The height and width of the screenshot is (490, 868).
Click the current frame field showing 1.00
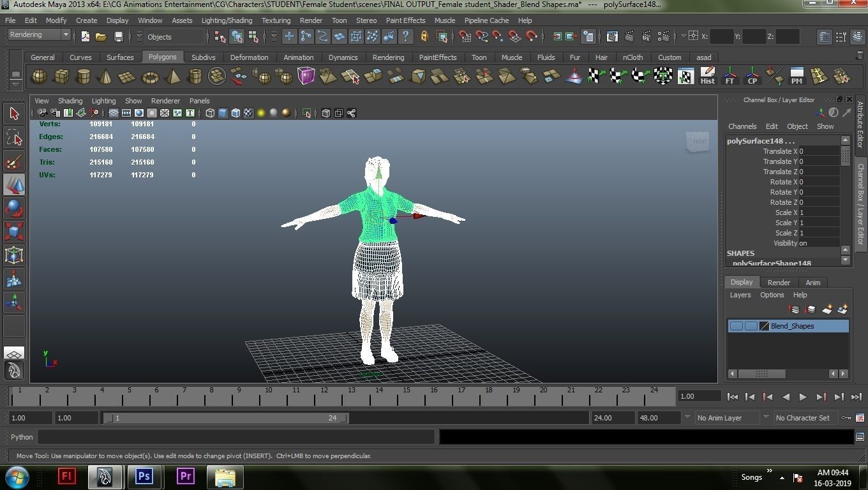[700, 396]
